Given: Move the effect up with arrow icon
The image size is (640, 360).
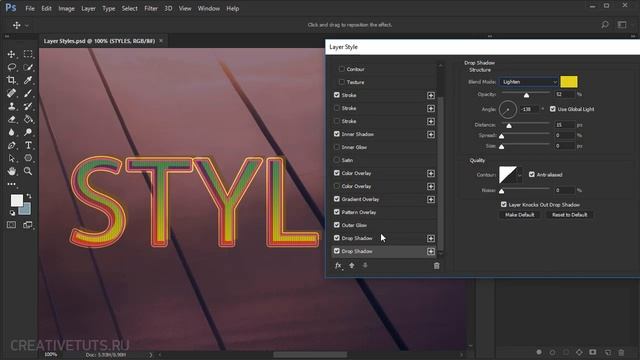Looking at the screenshot, I should click(351, 265).
